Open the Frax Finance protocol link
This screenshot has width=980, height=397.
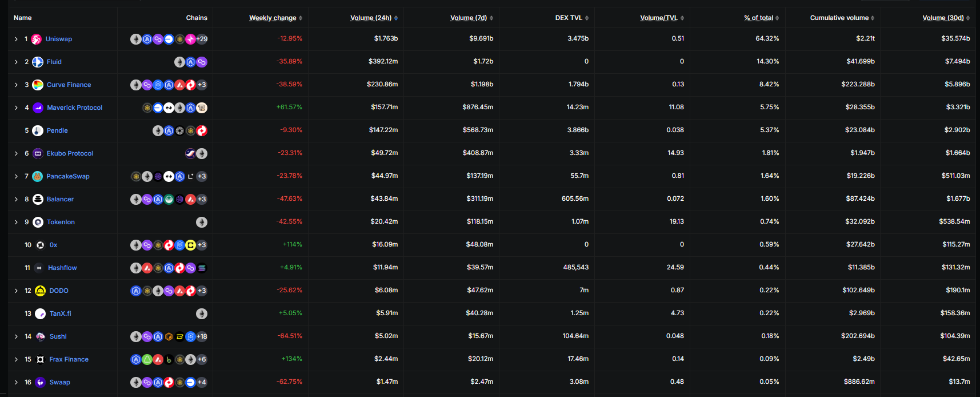[x=69, y=359]
